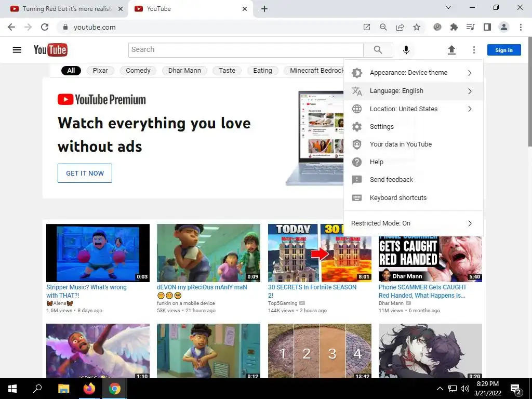Click the upload arrow icon
The image size is (532, 399).
tap(451, 50)
